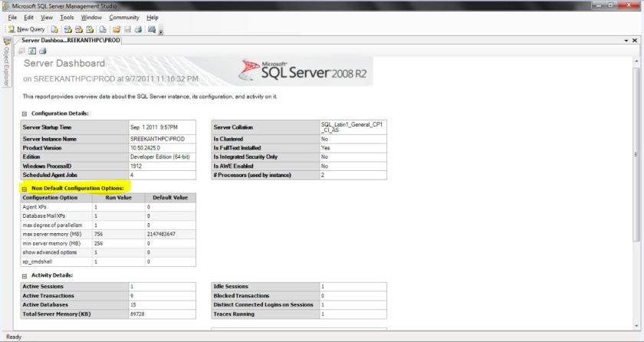The width and height of the screenshot is (644, 342).
Task: Collapse the Configuration Details section
Action: [x=25, y=113]
